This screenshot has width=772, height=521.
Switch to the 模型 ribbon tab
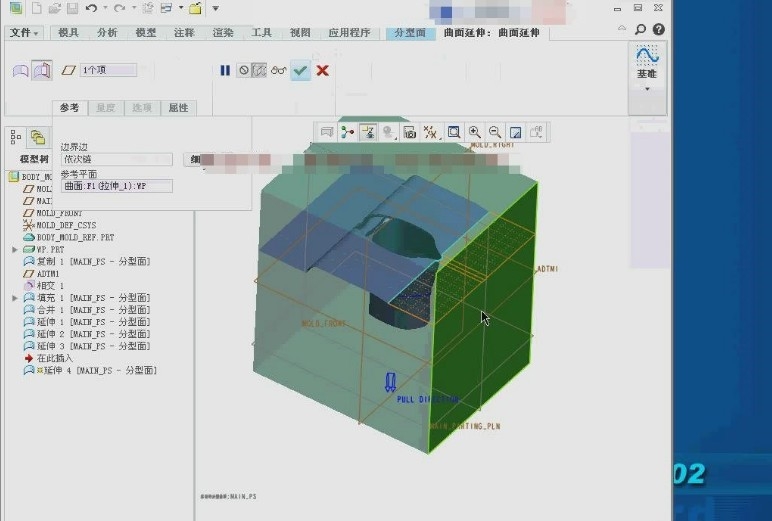point(146,33)
